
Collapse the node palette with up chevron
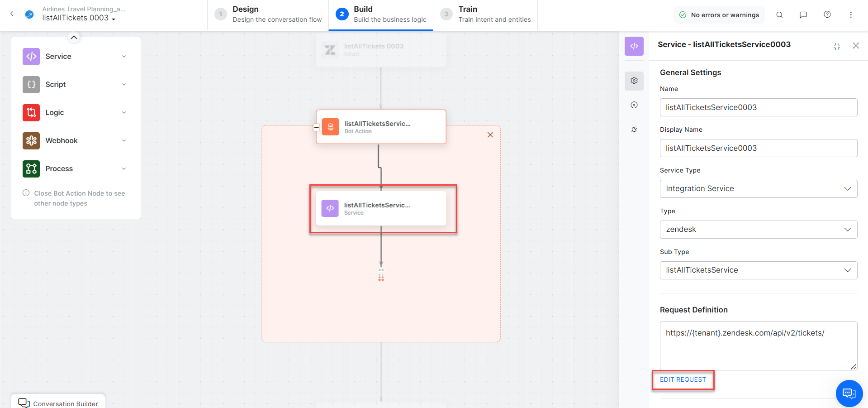[x=74, y=37]
